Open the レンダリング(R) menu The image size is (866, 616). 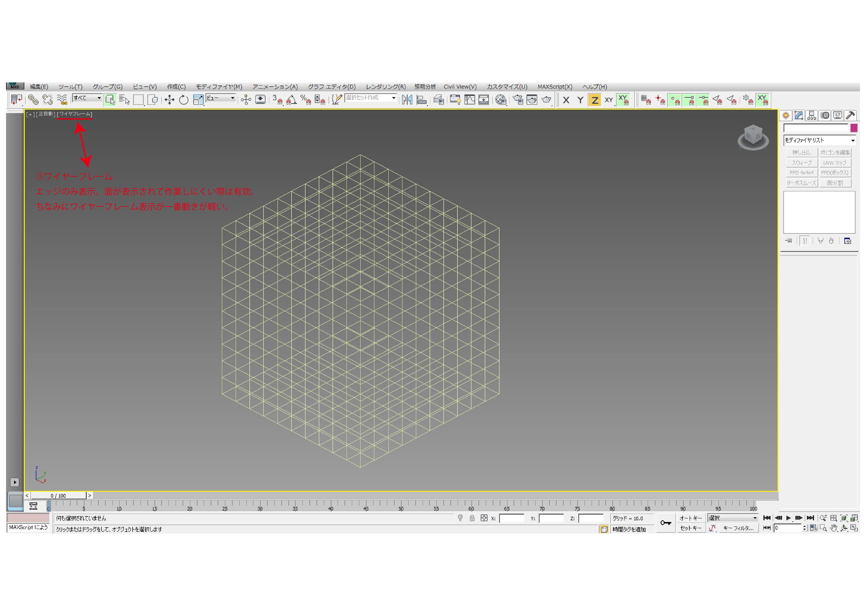[x=385, y=86]
